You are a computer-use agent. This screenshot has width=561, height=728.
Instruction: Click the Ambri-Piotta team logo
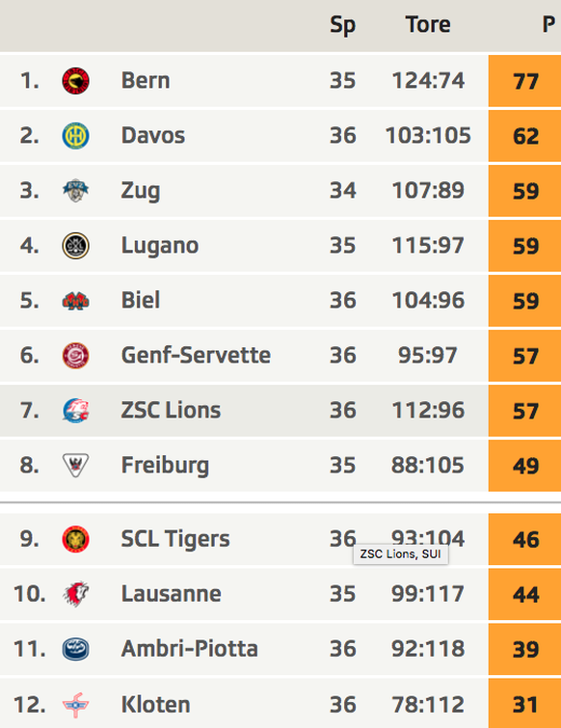point(75,649)
